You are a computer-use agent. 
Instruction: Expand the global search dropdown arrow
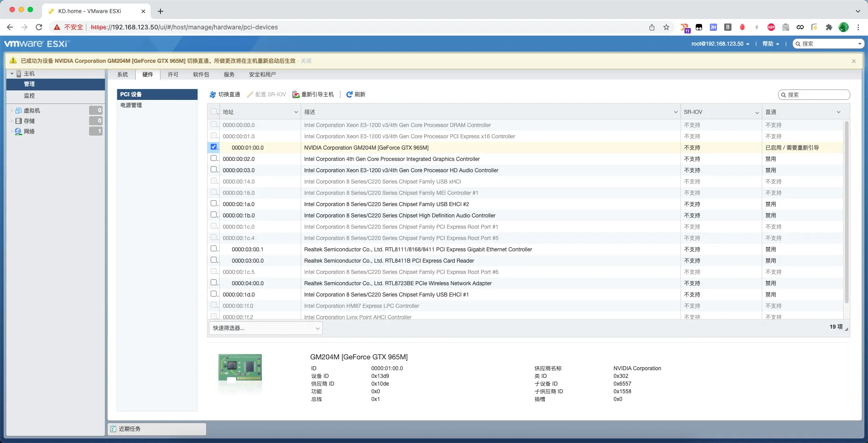pos(859,44)
